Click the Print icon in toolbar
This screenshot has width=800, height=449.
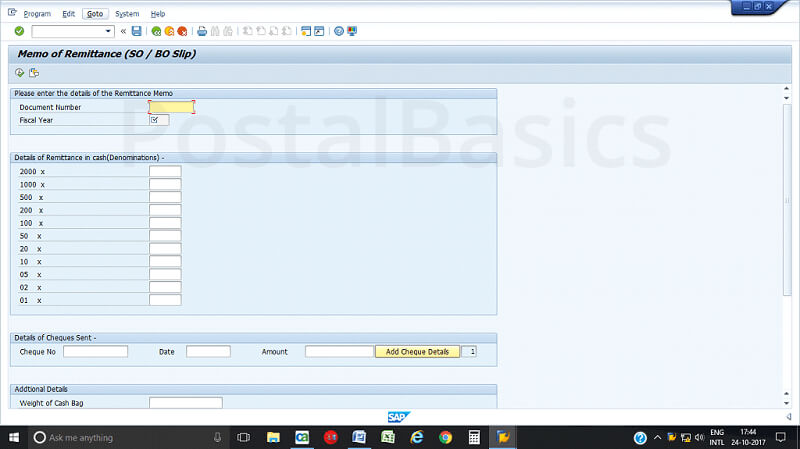pyautogui.click(x=202, y=31)
